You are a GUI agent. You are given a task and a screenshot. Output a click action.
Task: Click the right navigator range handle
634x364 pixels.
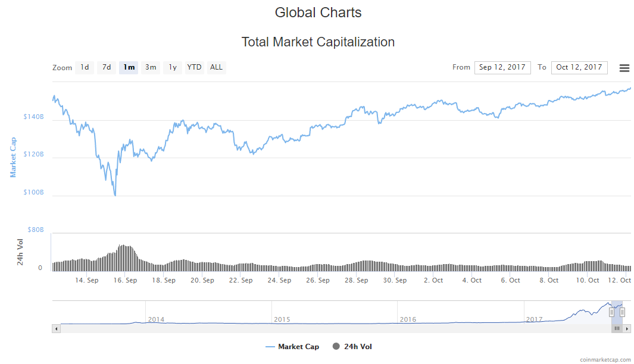(x=622, y=312)
